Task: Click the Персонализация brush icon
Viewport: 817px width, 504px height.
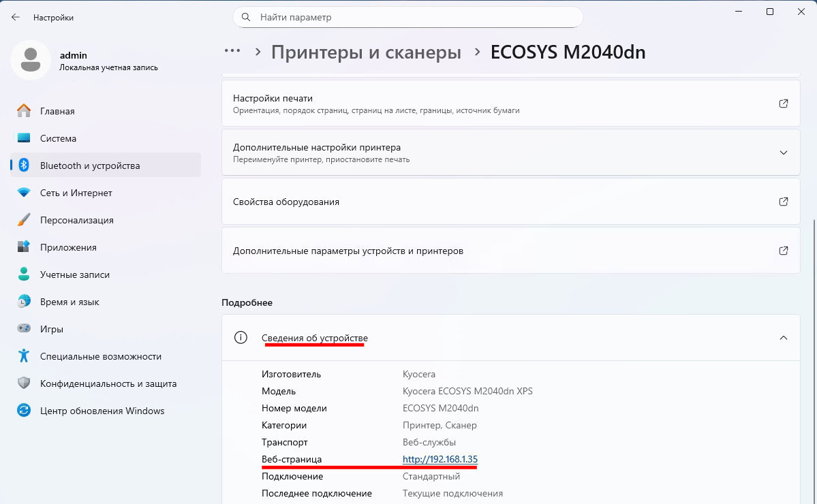Action: 24,220
